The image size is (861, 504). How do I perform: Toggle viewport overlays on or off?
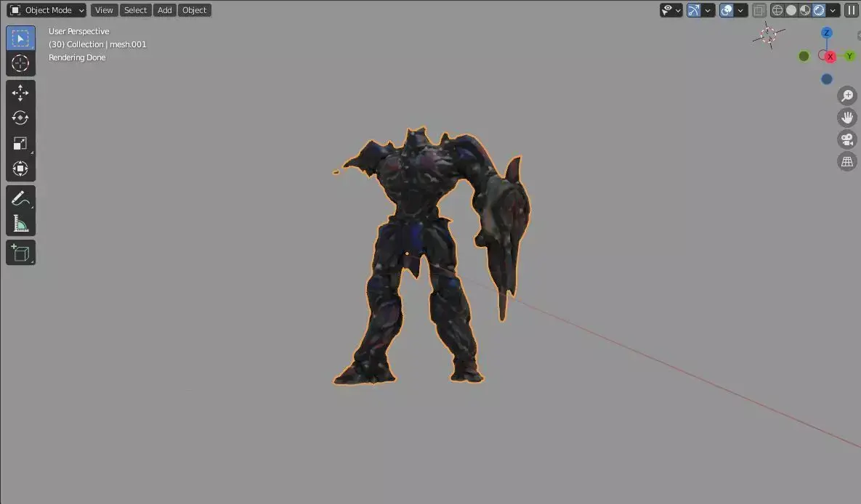pos(727,10)
